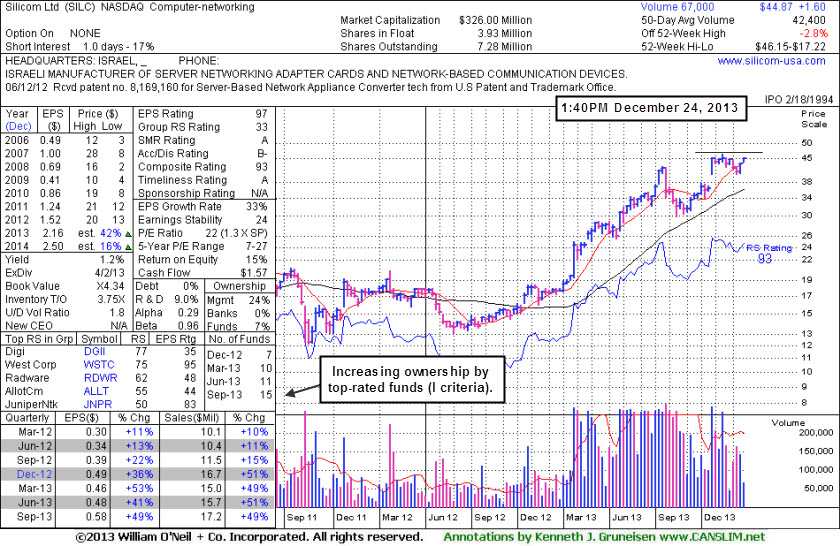Click the WSTC ticker symbol
This screenshot has height=546, width=840.
tap(99, 364)
